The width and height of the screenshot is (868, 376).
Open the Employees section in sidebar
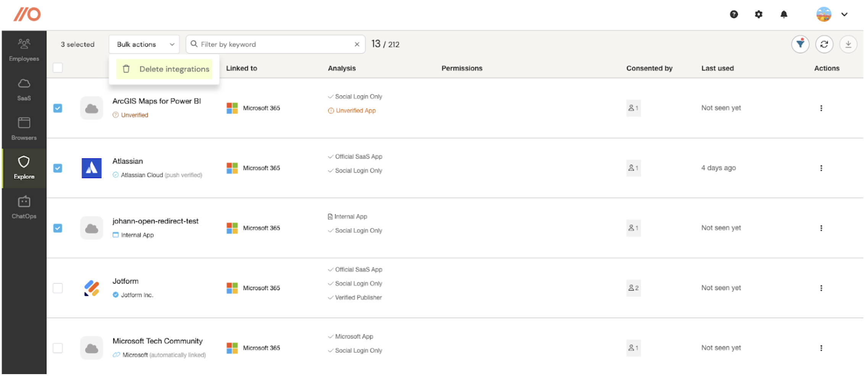(x=24, y=50)
